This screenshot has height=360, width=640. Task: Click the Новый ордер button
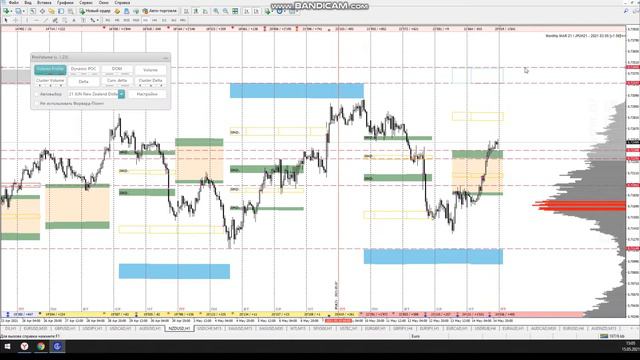coord(95,11)
